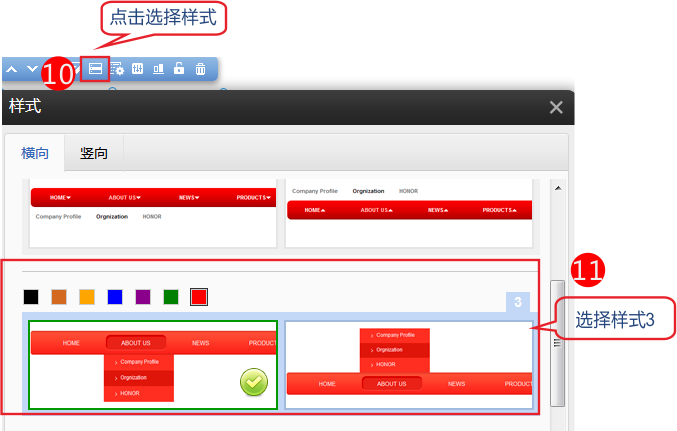The width and height of the screenshot is (677, 431).
Task: Close the 样式 dialog
Action: pyautogui.click(x=556, y=107)
